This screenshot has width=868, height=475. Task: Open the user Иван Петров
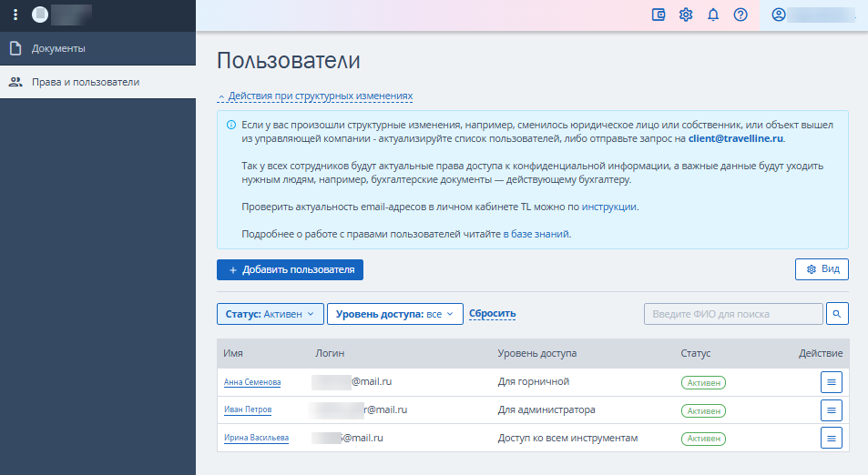coord(248,409)
